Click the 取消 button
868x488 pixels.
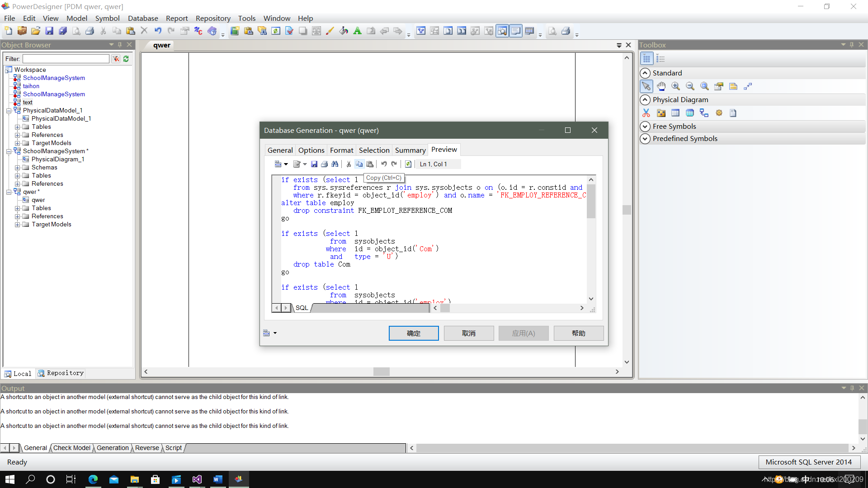coord(468,333)
